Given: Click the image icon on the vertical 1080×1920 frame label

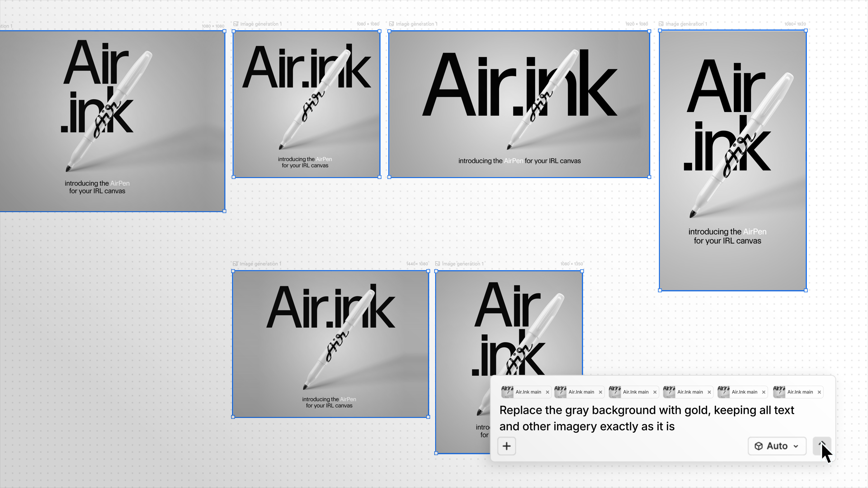Looking at the screenshot, I should (x=661, y=24).
